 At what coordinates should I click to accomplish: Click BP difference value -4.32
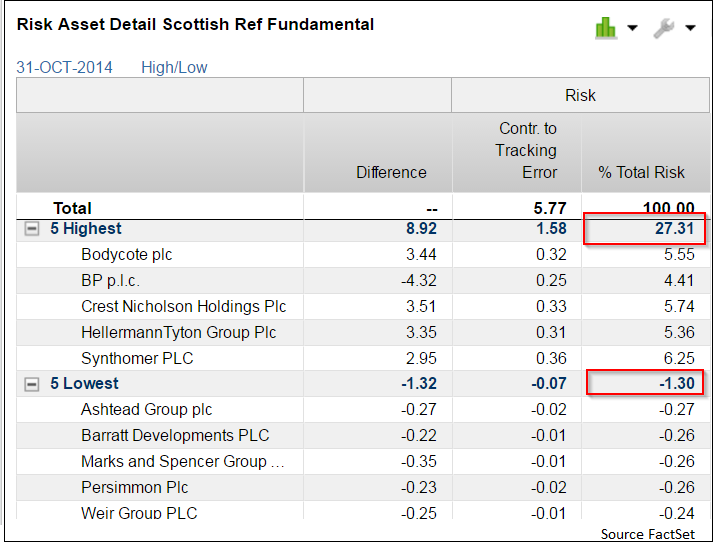[x=419, y=280]
